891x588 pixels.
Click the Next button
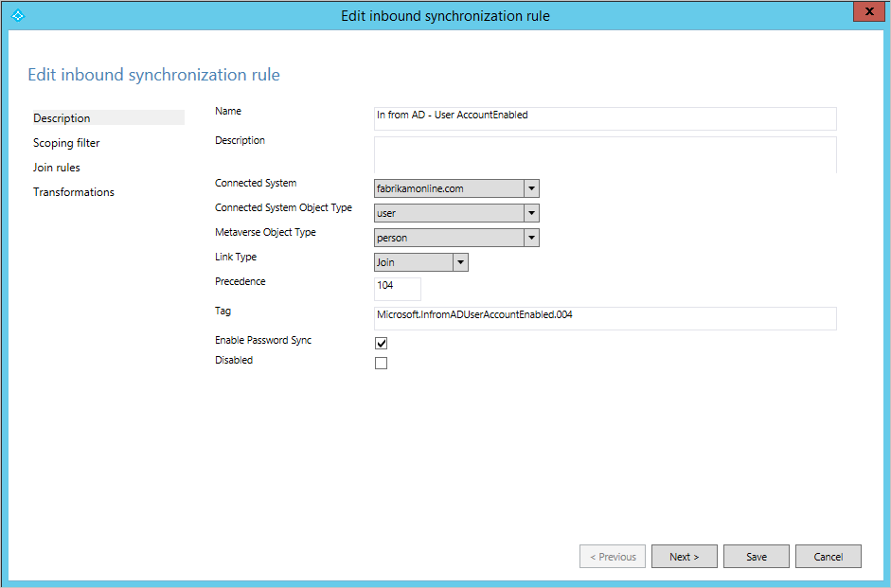pos(685,556)
